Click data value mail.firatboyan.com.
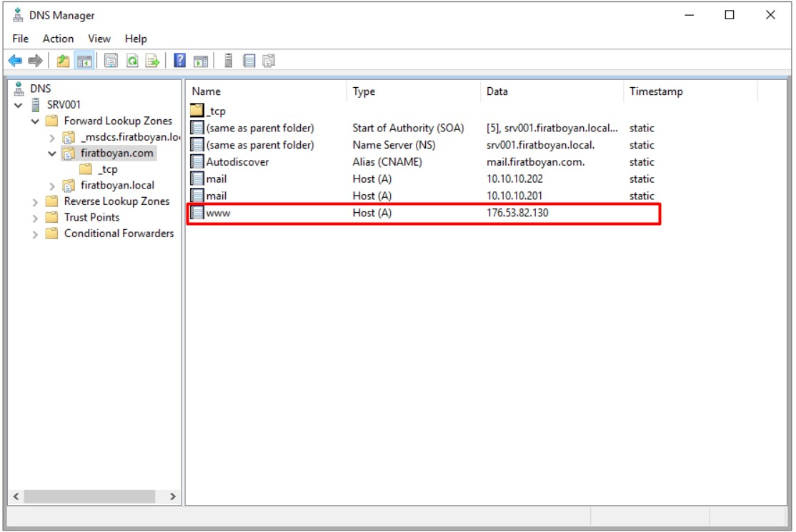 536,162
